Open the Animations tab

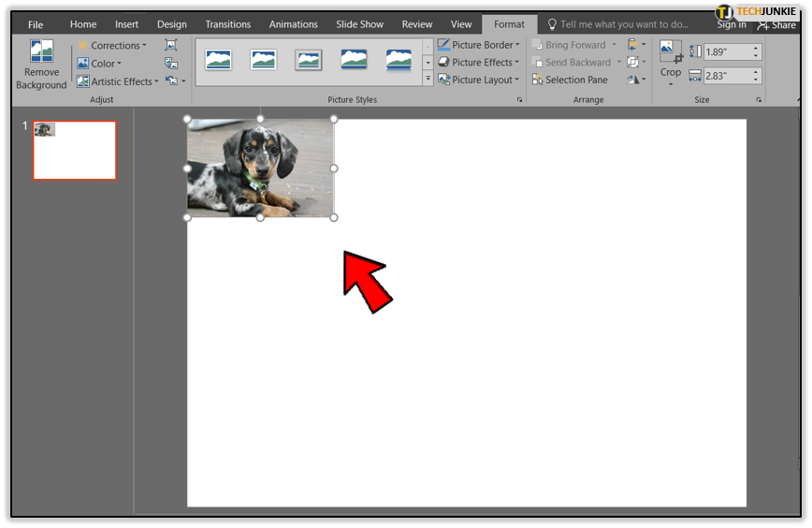coord(293,24)
